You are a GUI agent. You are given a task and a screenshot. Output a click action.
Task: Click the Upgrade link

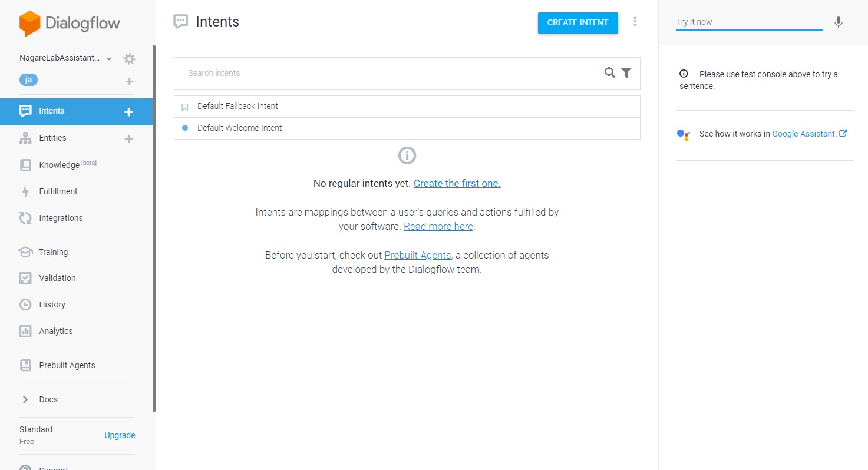(120, 435)
